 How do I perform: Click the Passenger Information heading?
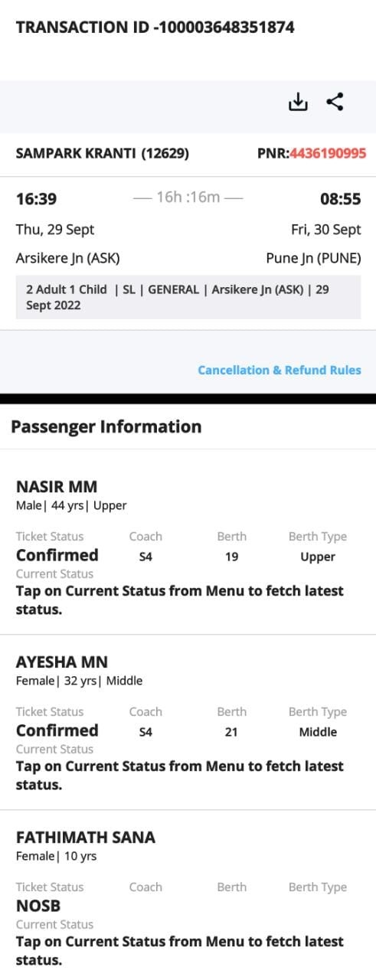point(106,426)
